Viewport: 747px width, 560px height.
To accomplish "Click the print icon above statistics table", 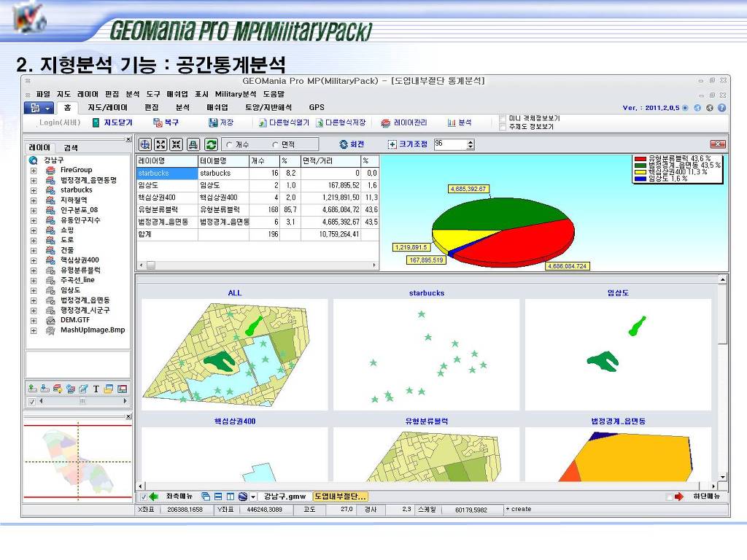I will tap(193, 144).
